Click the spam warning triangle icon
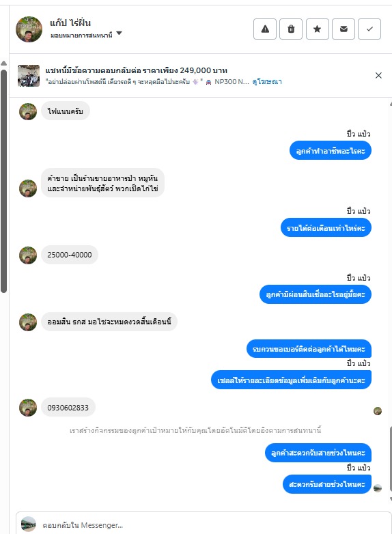Screen dimensions: 392x534 click(x=265, y=29)
